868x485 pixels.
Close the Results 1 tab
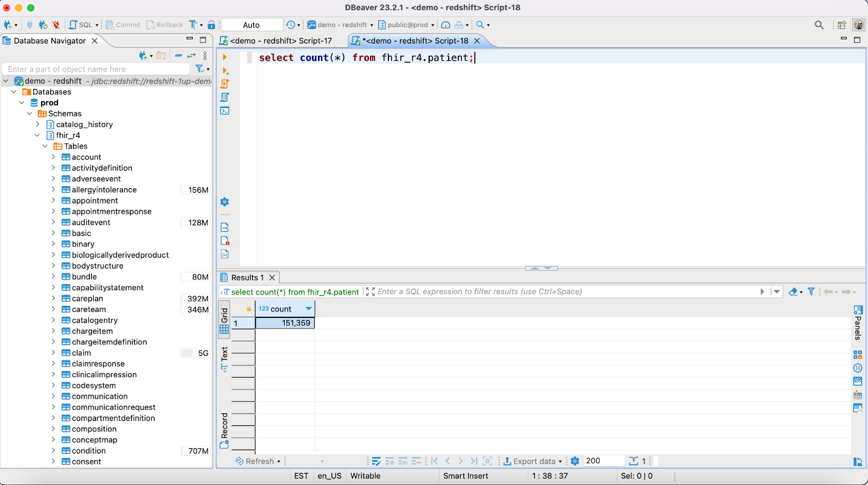(272, 278)
